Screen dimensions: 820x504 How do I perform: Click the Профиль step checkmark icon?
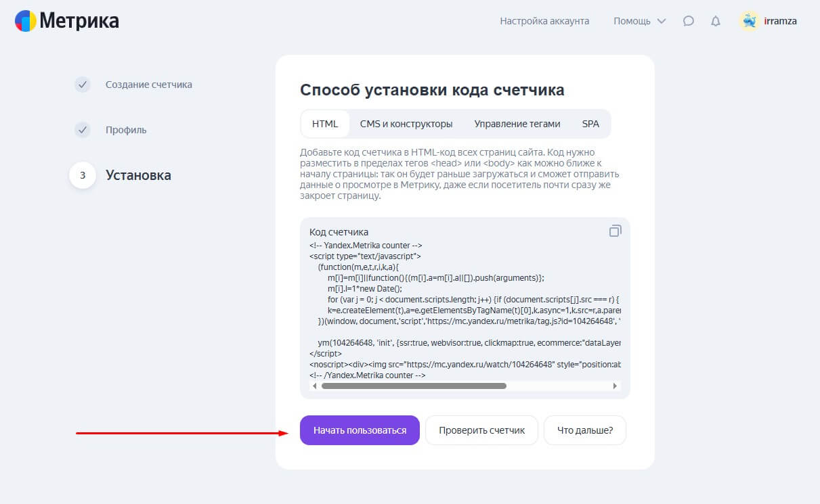82,130
